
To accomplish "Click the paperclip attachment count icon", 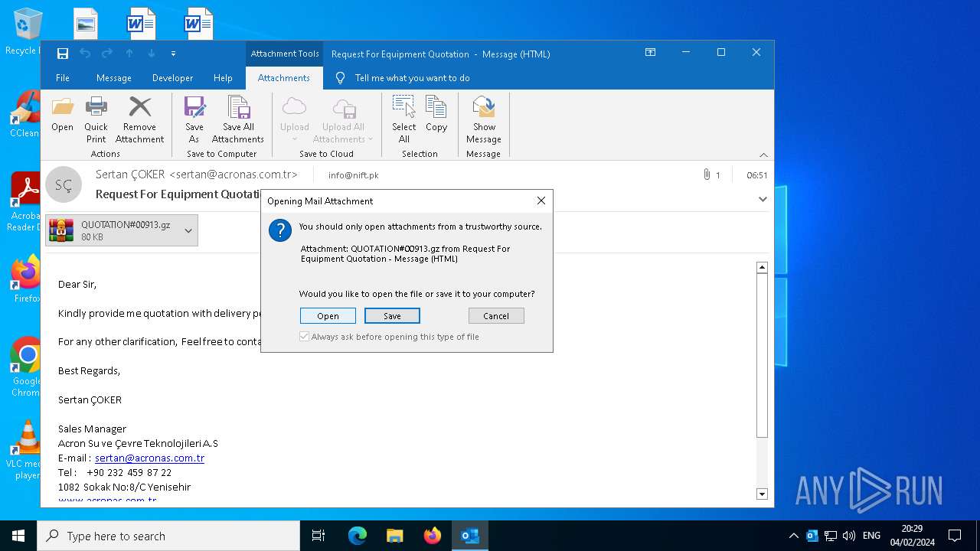I will 707,175.
